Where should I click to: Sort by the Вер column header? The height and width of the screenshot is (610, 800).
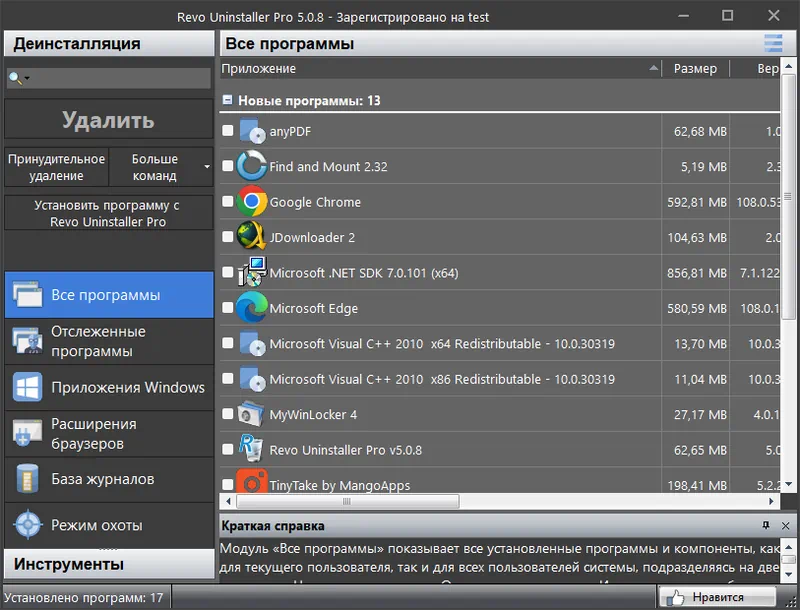point(755,68)
